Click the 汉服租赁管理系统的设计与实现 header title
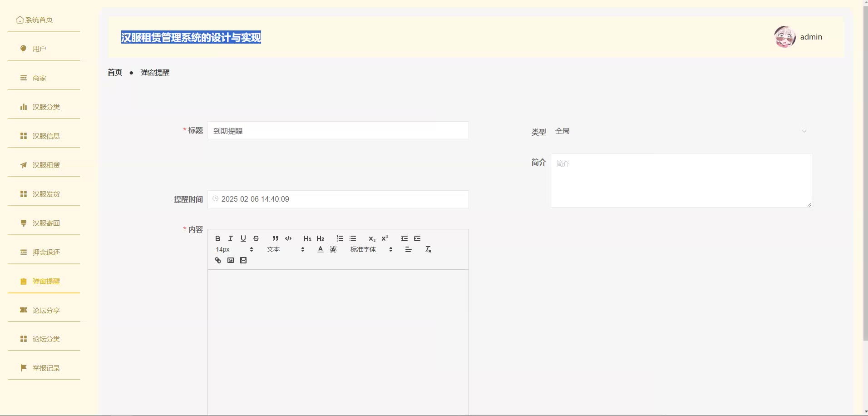 point(191,37)
